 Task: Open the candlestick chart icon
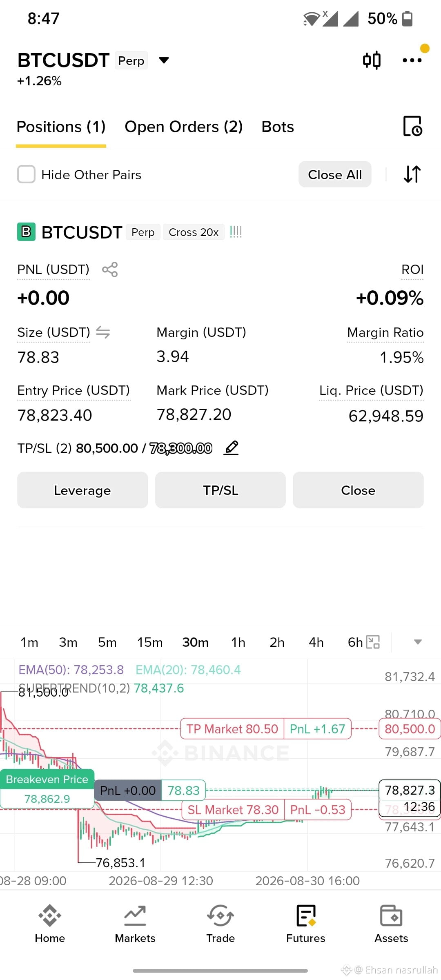372,60
